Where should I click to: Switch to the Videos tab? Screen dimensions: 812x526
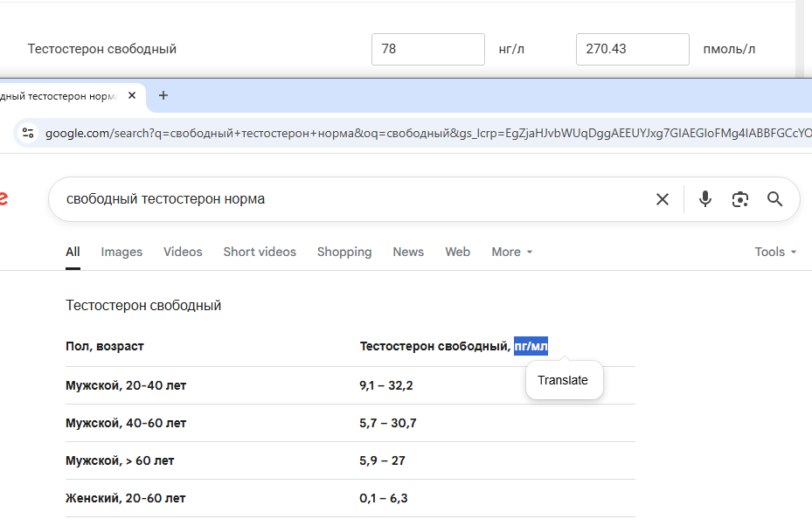click(183, 252)
